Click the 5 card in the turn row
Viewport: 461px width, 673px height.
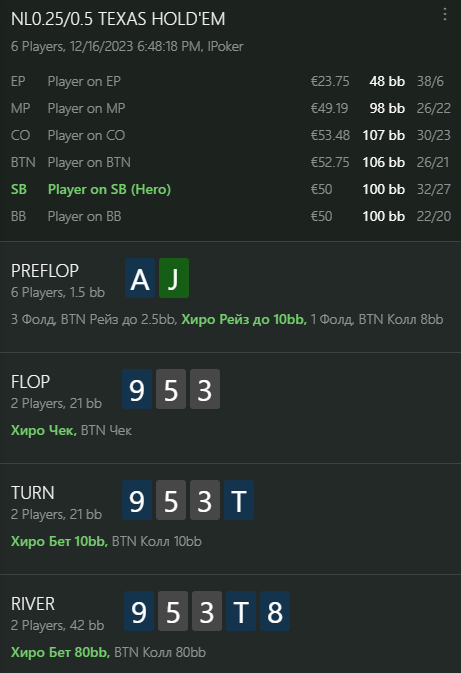(171, 500)
